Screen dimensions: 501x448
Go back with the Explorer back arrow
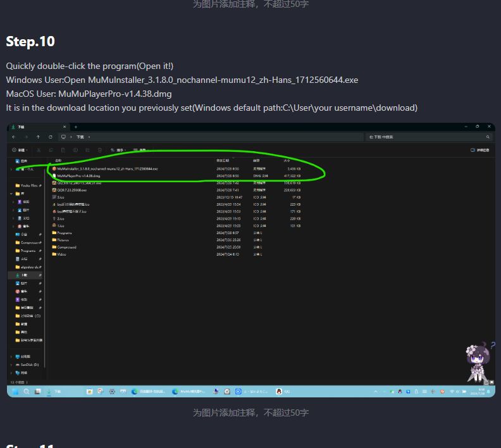coord(14,137)
